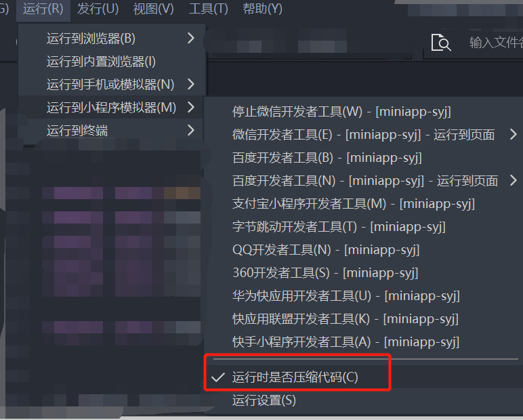Open arrow beside 百度开发者工具(N) 运行到页面
The width and height of the screenshot is (523, 420).
[514, 180]
